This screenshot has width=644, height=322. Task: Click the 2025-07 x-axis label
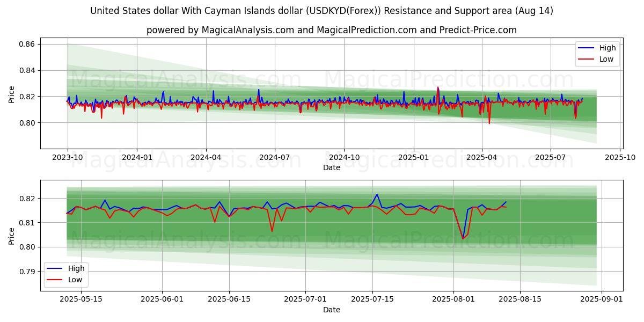[551, 158]
